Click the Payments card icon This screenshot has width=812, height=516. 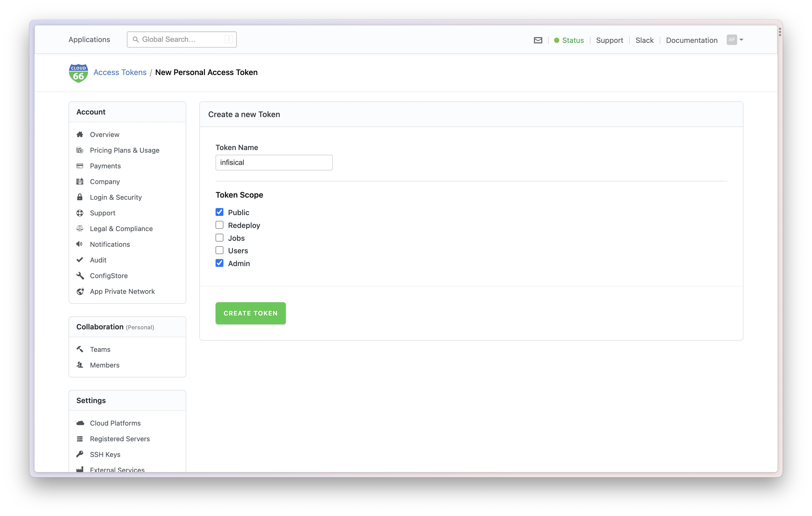coord(80,166)
